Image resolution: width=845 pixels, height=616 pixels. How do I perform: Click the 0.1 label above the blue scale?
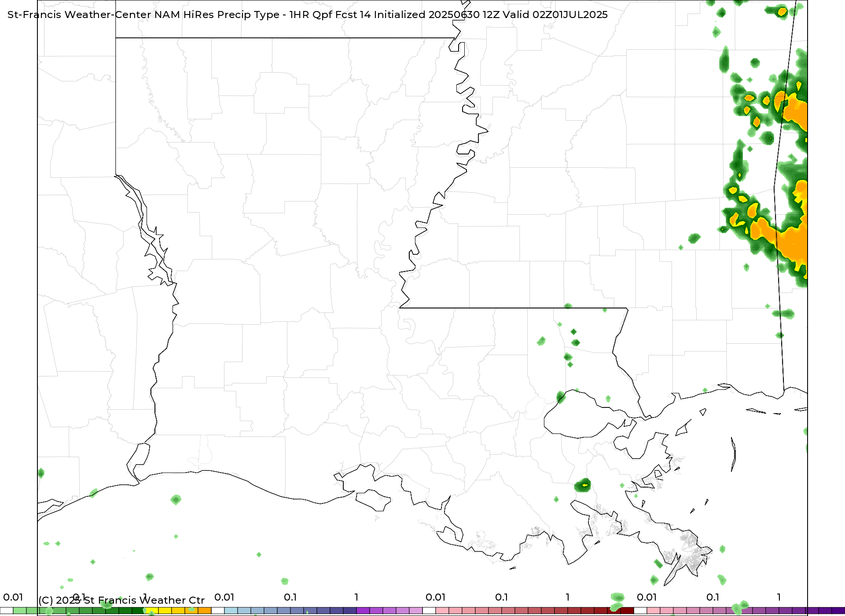[x=290, y=597]
